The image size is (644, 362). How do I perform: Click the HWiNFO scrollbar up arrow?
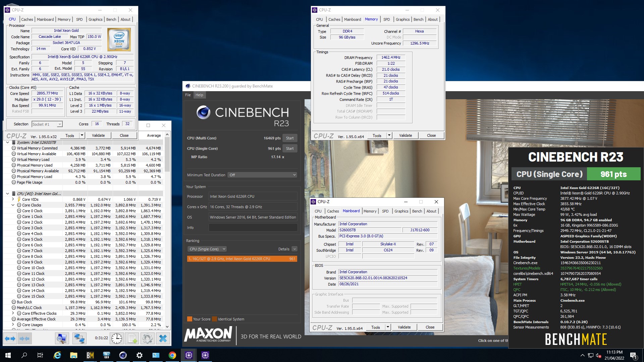coord(167,134)
